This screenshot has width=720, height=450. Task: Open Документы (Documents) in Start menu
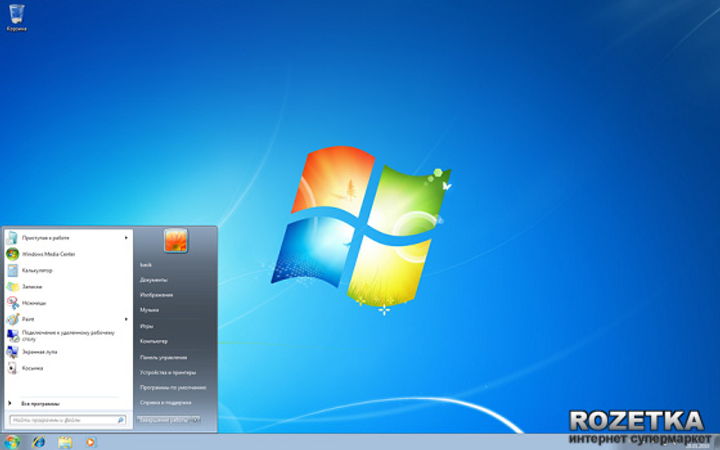point(154,280)
